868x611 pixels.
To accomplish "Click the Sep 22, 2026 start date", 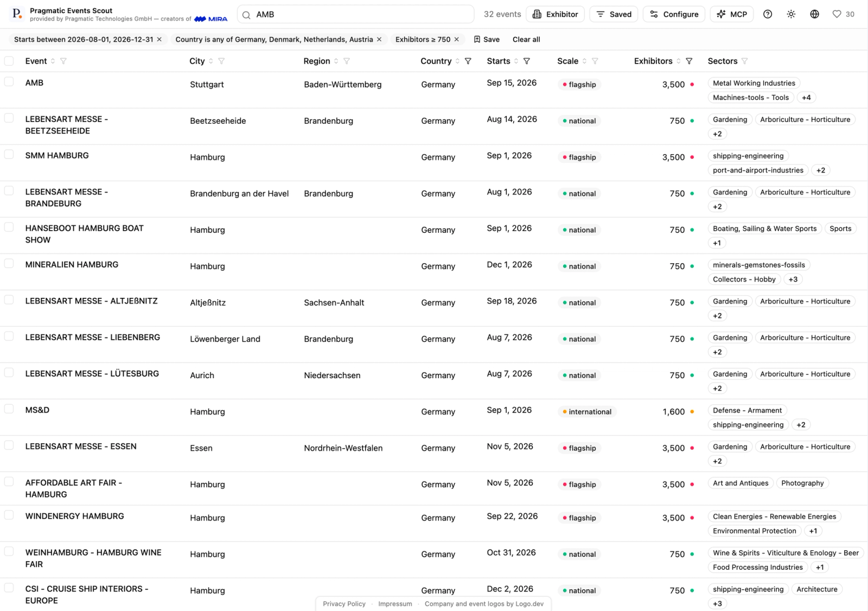I will pos(512,516).
